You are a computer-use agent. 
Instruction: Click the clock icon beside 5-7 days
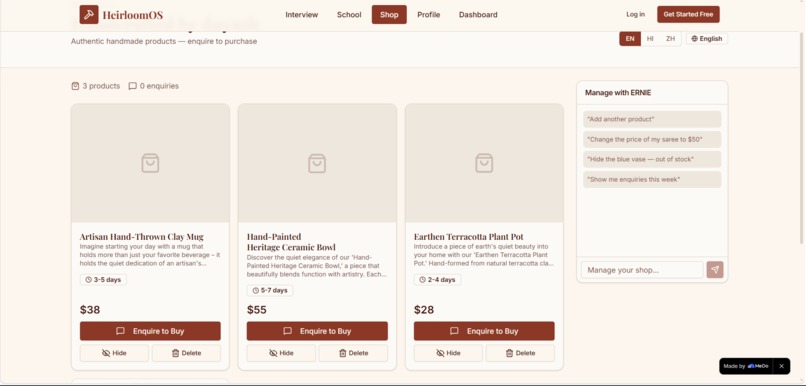255,290
